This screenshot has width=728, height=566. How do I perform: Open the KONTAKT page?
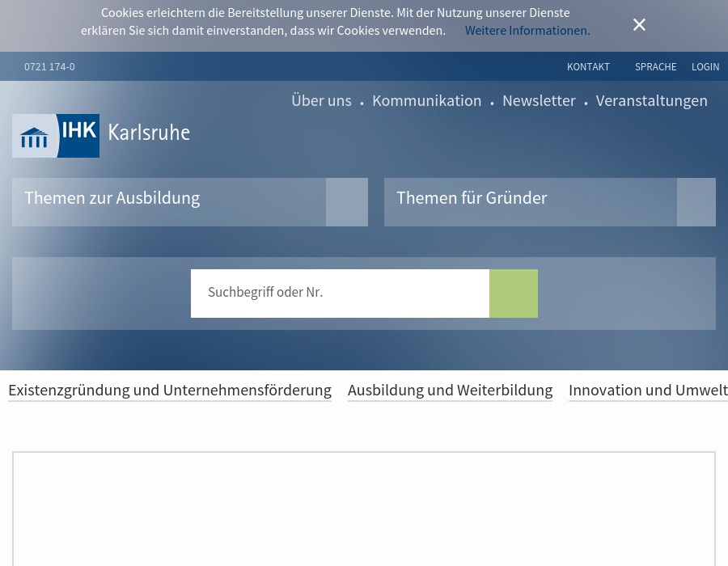[588, 66]
